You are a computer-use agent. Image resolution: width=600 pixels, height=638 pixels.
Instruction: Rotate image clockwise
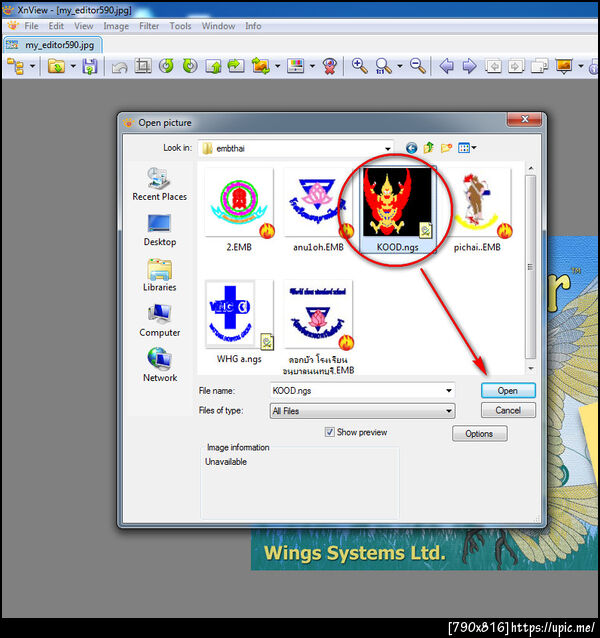point(190,66)
